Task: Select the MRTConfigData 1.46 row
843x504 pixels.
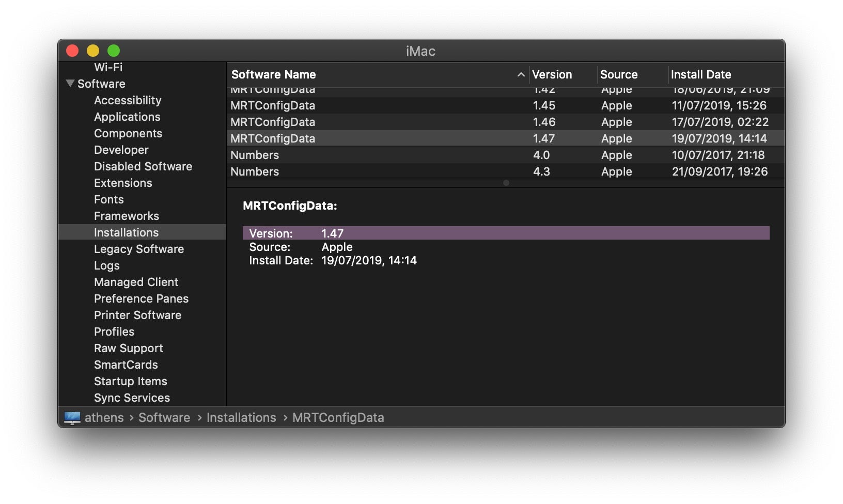Action: tap(506, 122)
